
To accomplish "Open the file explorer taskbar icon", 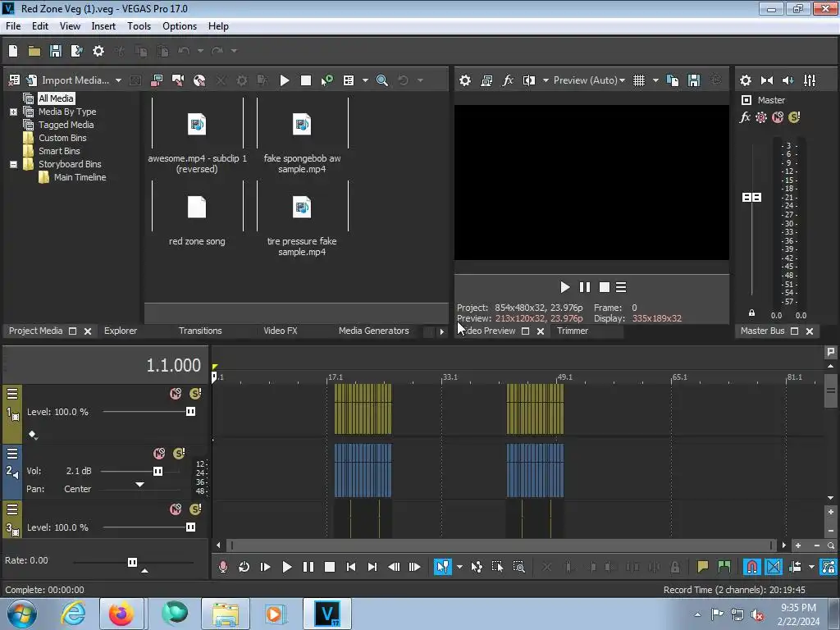I will click(225, 614).
